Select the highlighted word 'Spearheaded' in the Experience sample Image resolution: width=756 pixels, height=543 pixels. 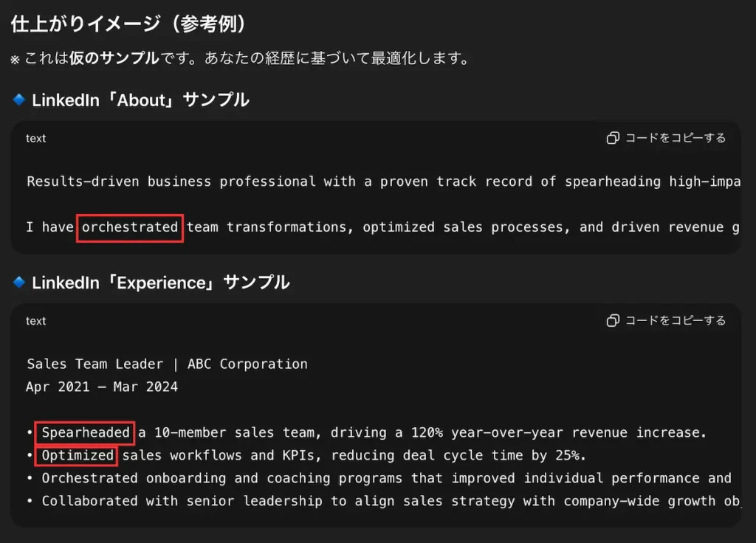[x=84, y=433]
